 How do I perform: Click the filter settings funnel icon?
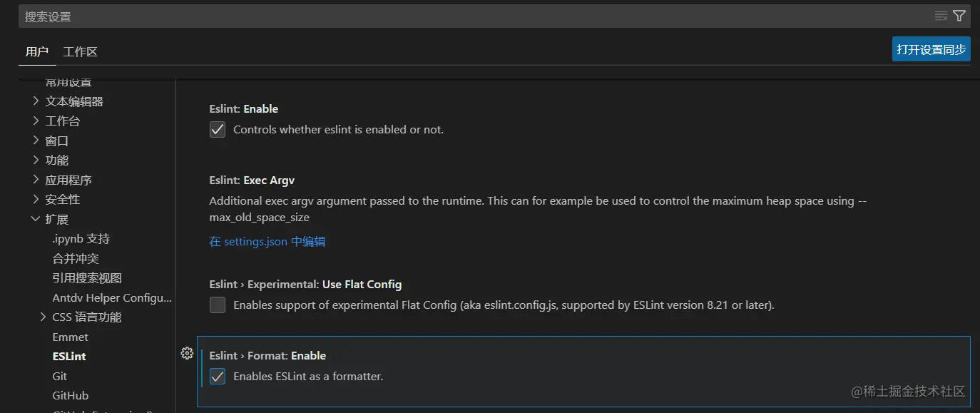click(x=959, y=16)
